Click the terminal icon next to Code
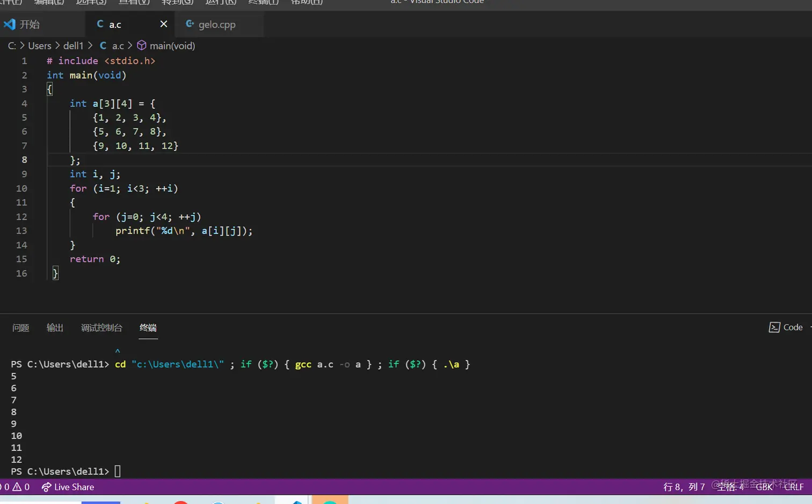Image resolution: width=812 pixels, height=504 pixels. tap(774, 327)
